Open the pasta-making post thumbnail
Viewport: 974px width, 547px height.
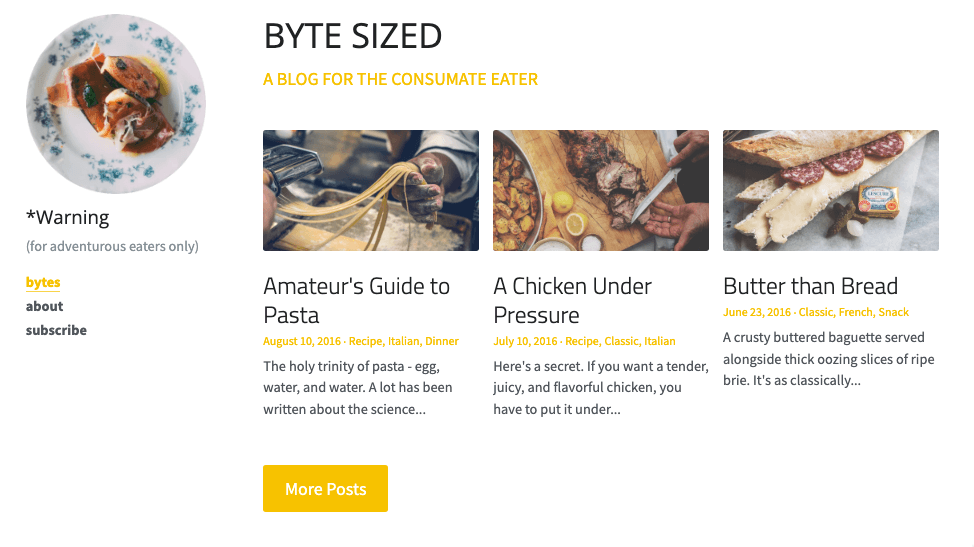[370, 190]
